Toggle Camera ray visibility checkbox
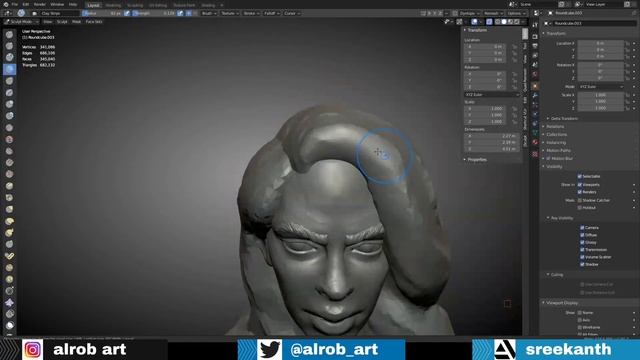640x360 pixels. (x=582, y=227)
